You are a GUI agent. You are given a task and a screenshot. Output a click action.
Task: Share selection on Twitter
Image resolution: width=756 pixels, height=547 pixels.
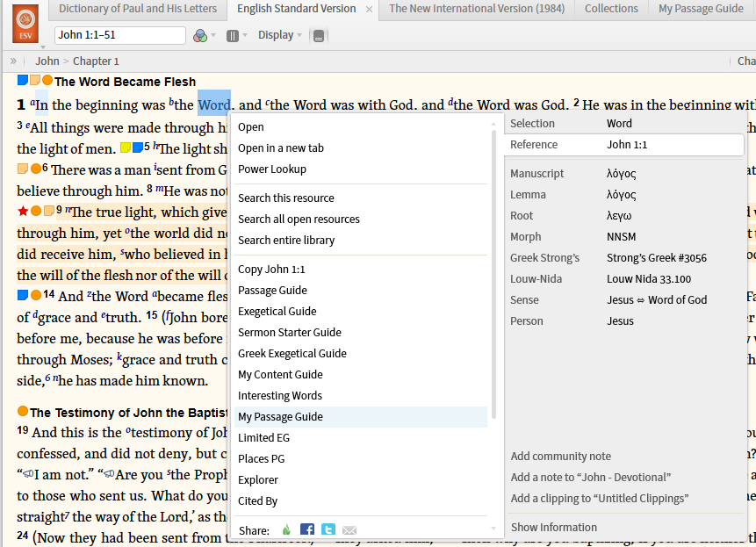click(x=328, y=530)
